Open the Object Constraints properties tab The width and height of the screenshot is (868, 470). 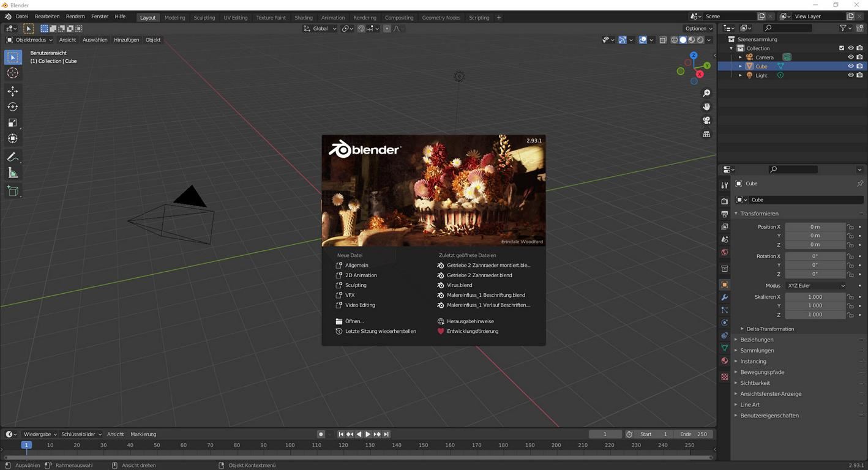724,335
